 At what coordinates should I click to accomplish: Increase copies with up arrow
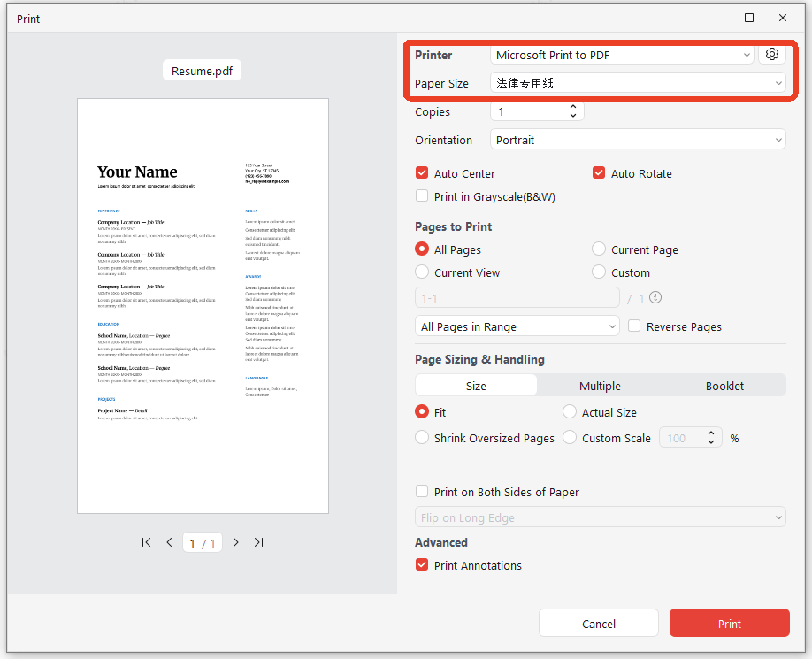point(573,107)
